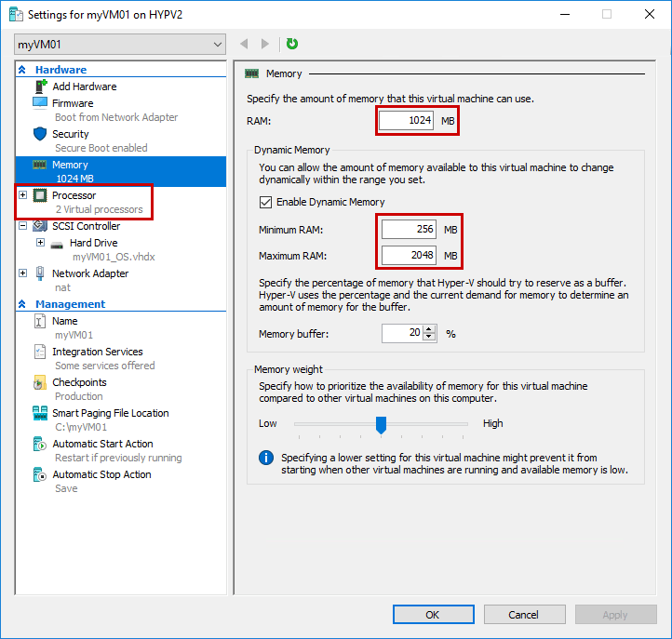Click the back navigation arrow
The width and height of the screenshot is (672, 639).
pyautogui.click(x=244, y=44)
